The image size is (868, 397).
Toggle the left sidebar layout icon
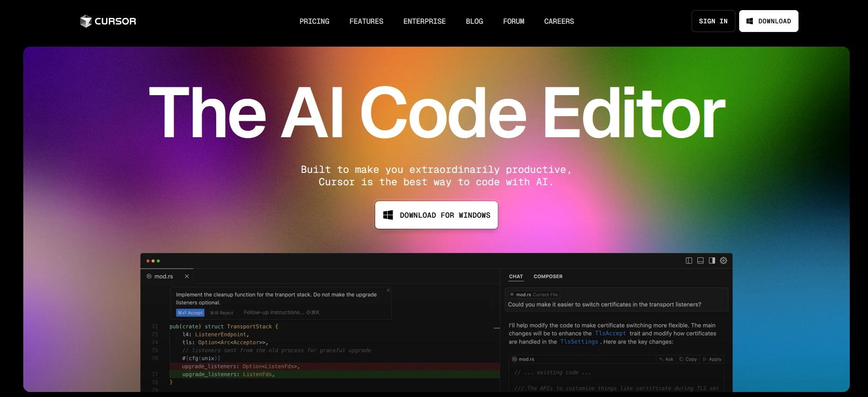coord(689,261)
